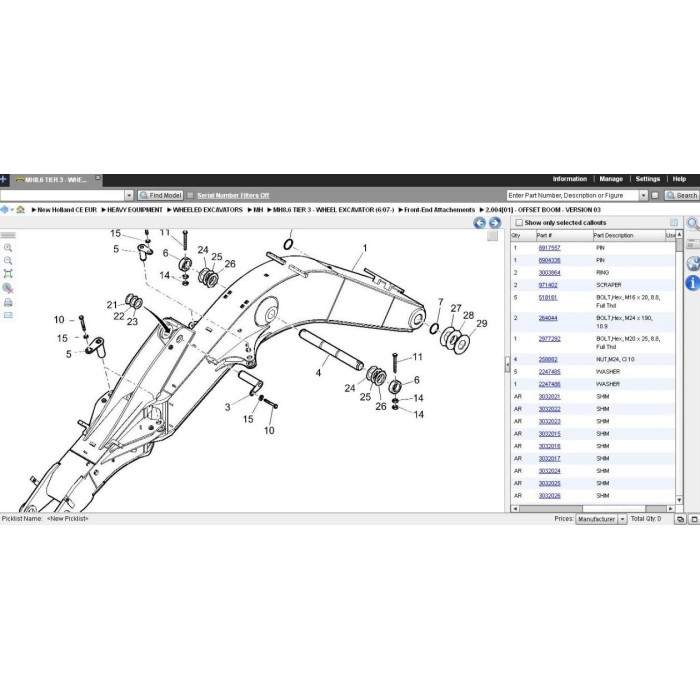This screenshot has width=700, height=700.
Task: Zoom in on the parts diagram
Action: tap(8, 248)
